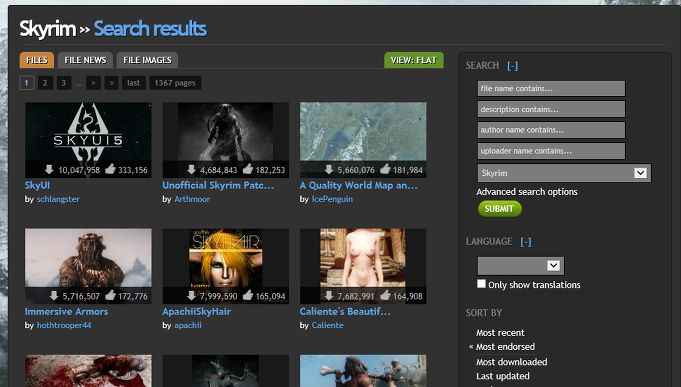Click Immersive Armors thumbs-up icon
This screenshot has height=387, width=681.
point(111,295)
